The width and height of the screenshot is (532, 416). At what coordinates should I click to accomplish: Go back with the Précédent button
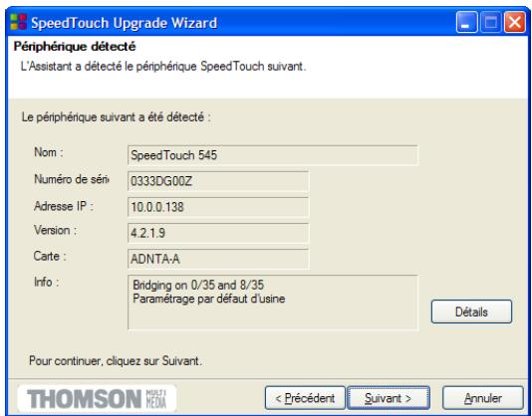(x=305, y=398)
